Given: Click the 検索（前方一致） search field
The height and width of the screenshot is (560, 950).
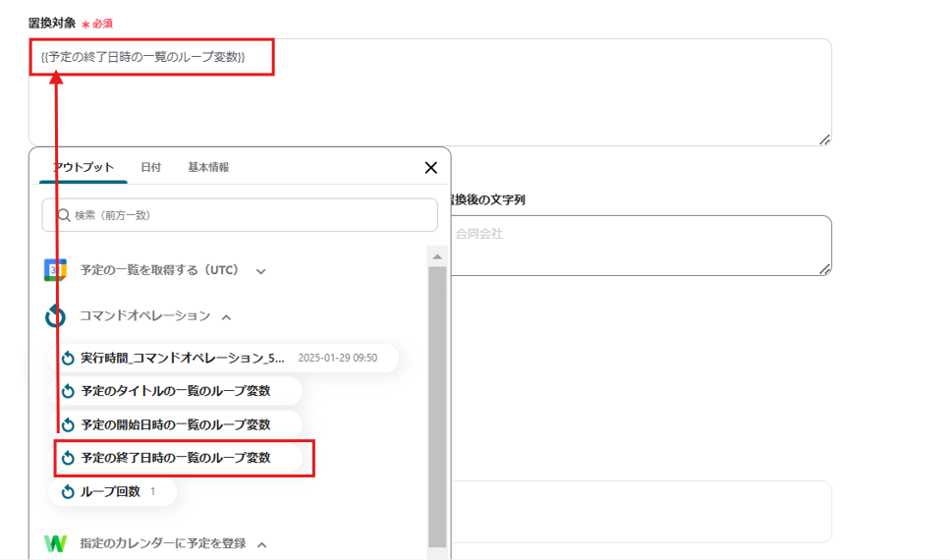Looking at the screenshot, I should [x=240, y=215].
